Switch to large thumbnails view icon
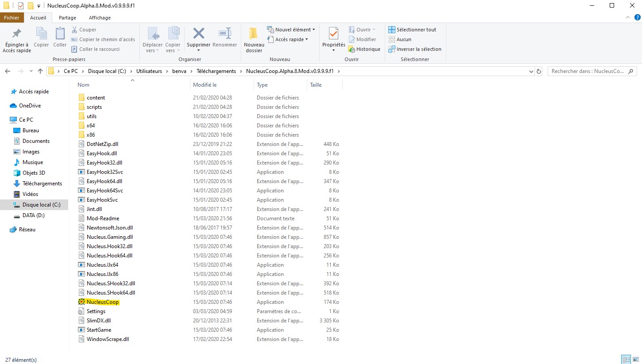This screenshot has width=642, height=364. coord(636,359)
